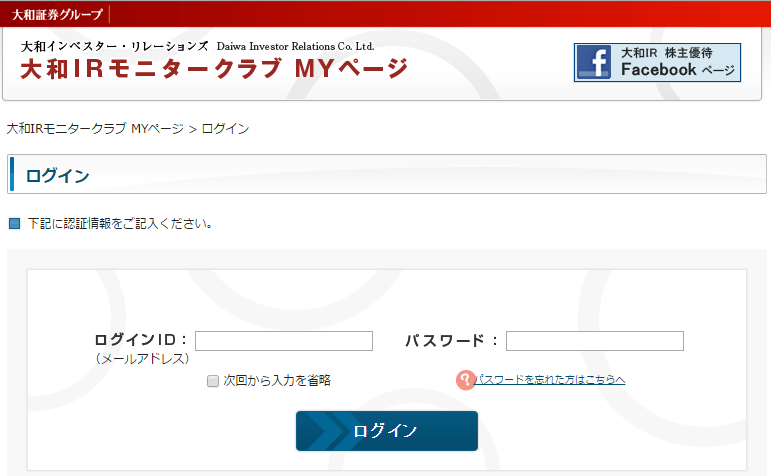Viewport: 771px width, 476px height.
Task: Focus the パスワード input field
Action: tap(594, 341)
